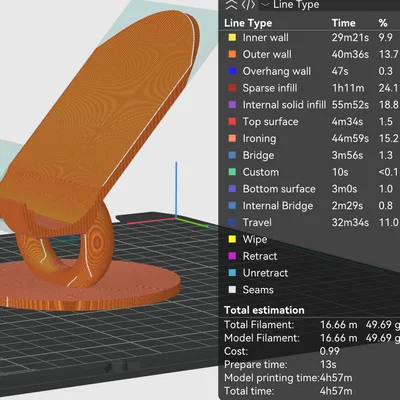Select the Ironing line type label
The width and height of the screenshot is (400, 400).
pyautogui.click(x=259, y=138)
